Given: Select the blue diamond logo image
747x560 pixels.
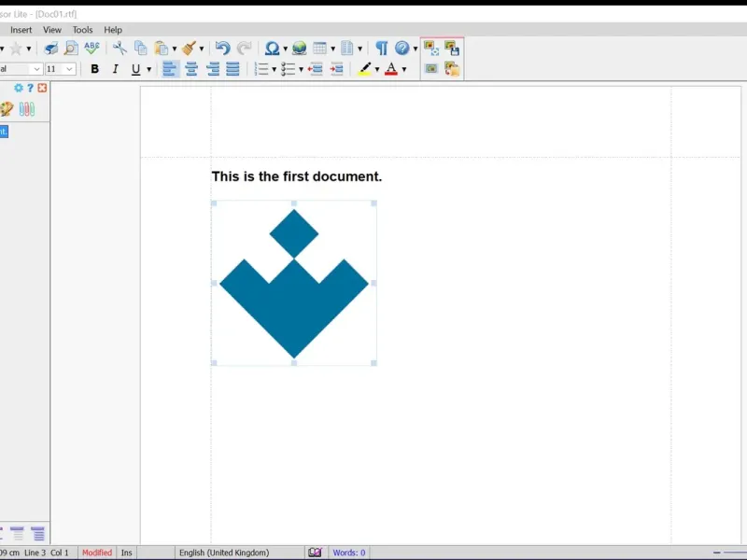Looking at the screenshot, I should [x=294, y=284].
